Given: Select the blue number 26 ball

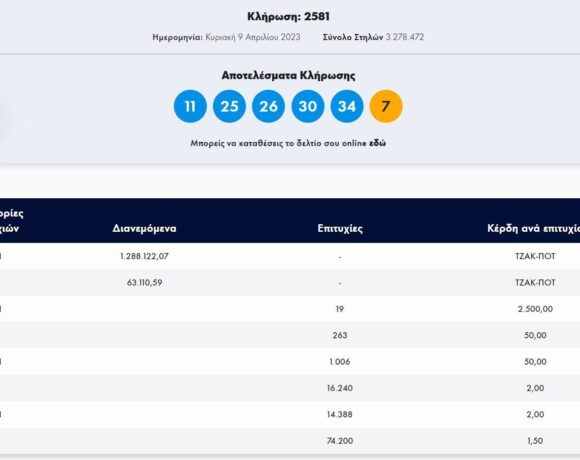Looking at the screenshot, I should tap(269, 106).
